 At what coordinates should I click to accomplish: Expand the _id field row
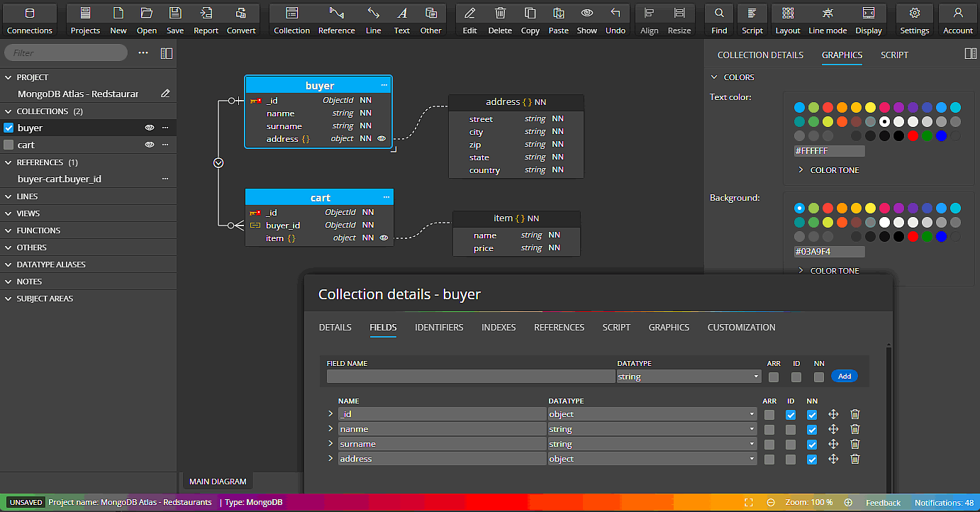[x=330, y=414]
